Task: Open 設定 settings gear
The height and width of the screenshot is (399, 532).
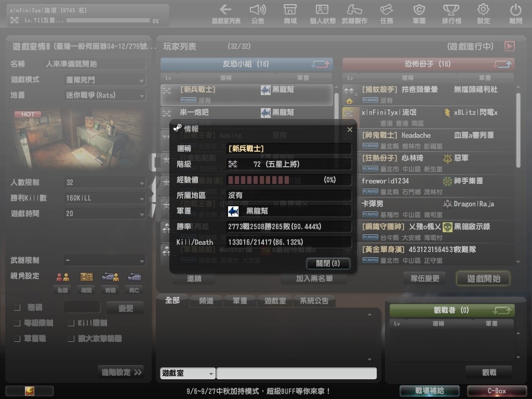Action: pyautogui.click(x=484, y=14)
